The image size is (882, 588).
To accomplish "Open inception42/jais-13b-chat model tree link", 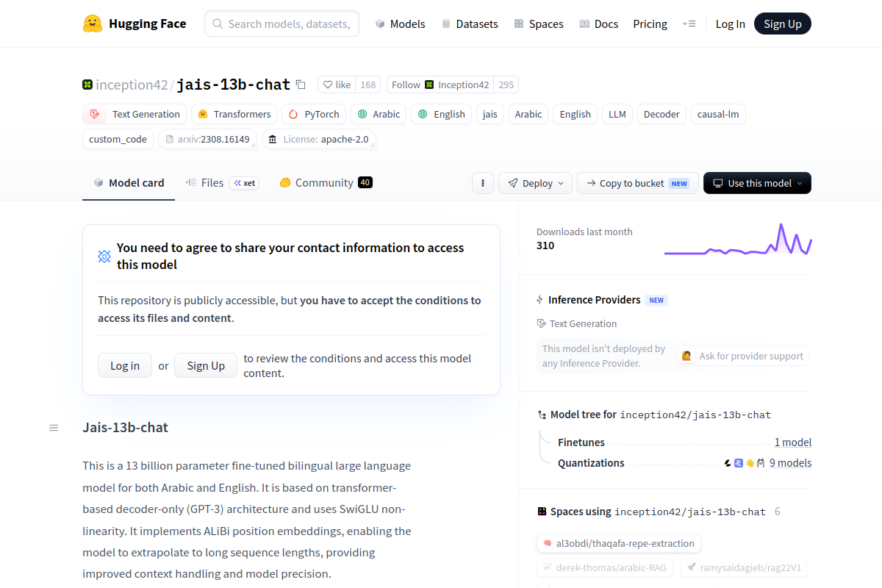I will 695,415.
